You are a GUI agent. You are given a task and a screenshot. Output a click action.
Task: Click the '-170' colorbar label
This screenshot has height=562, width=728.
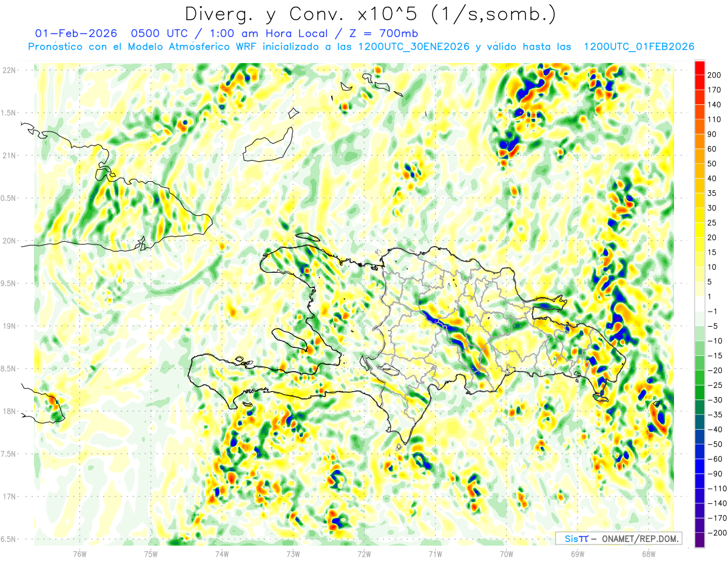click(716, 518)
